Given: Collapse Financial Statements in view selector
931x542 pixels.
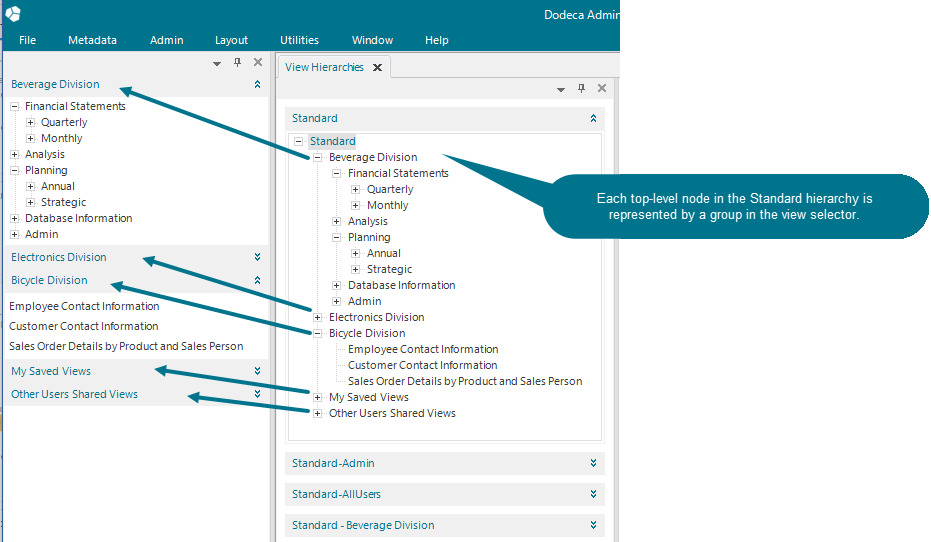Looking at the screenshot, I should pos(14,107).
